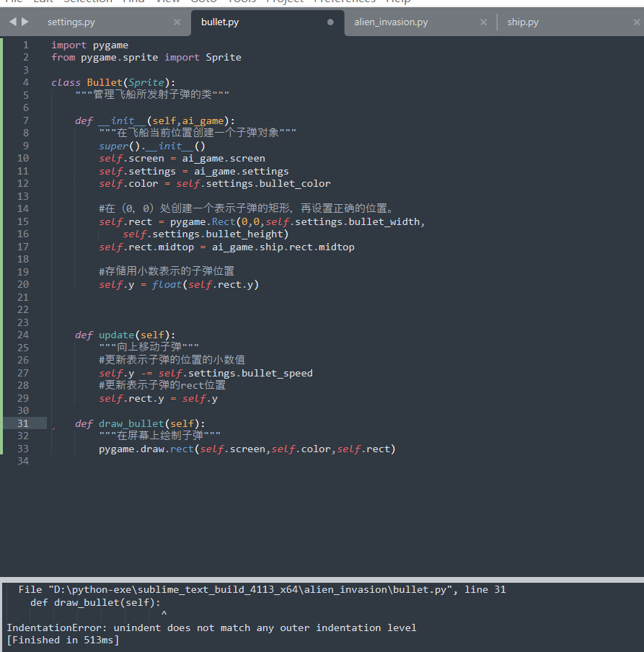Activate the bullet.py tab
The width and height of the screenshot is (644, 652).
coord(220,22)
